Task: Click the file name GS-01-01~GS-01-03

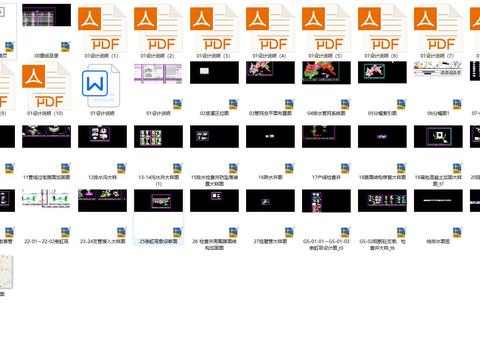Action: click(326, 244)
